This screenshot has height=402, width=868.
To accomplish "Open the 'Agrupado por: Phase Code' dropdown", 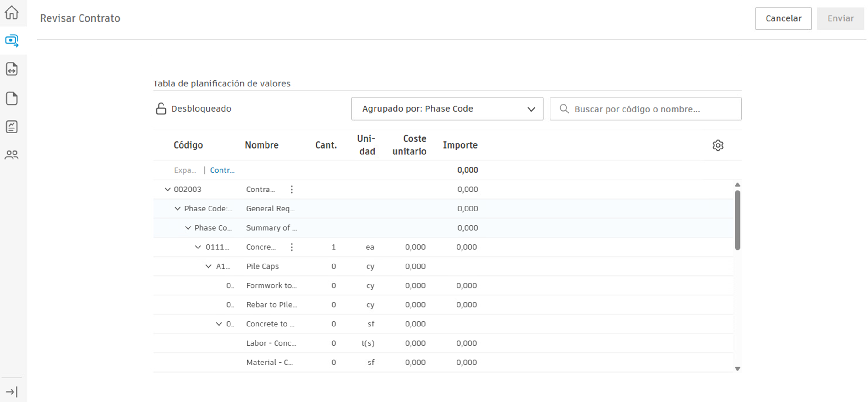I will tap(447, 109).
